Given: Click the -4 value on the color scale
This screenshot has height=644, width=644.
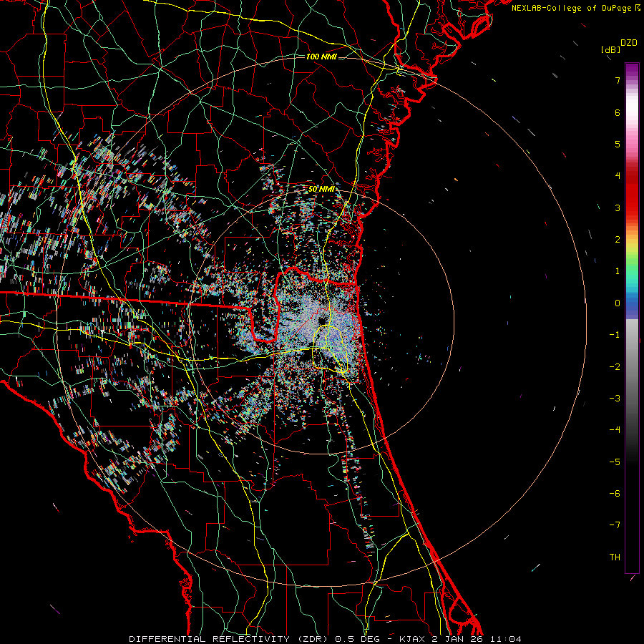Looking at the screenshot, I should [615, 430].
